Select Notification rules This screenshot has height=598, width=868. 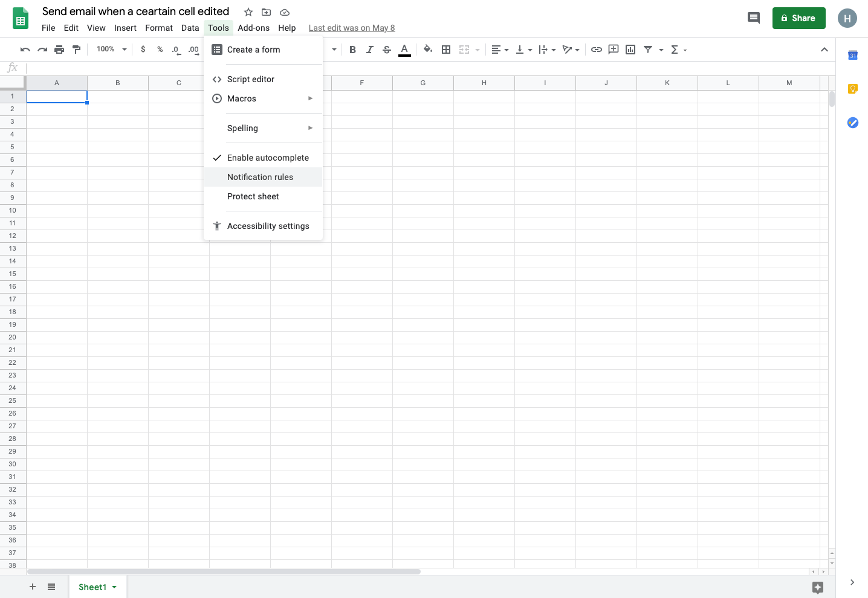point(263,177)
